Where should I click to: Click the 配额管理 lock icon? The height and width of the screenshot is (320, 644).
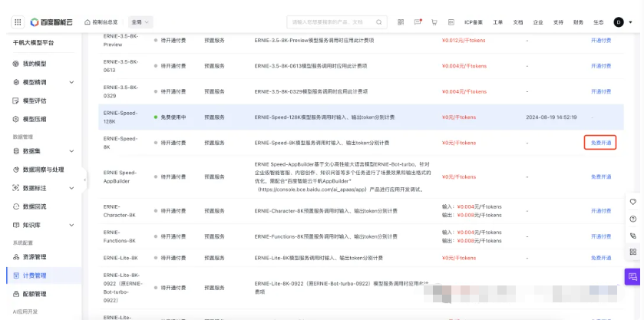click(16, 294)
